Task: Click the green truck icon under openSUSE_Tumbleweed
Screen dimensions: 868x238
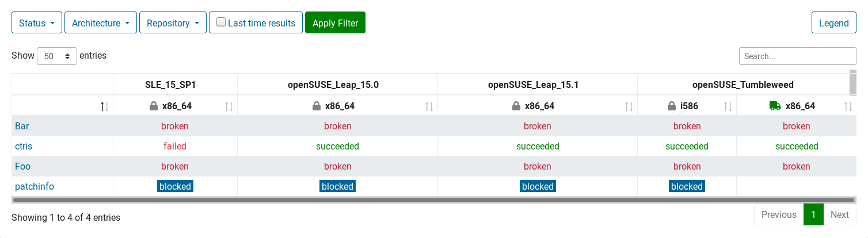Action: pos(775,106)
